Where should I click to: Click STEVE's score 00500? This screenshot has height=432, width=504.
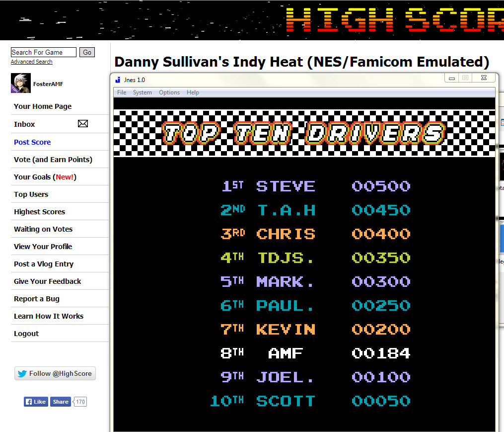click(381, 186)
